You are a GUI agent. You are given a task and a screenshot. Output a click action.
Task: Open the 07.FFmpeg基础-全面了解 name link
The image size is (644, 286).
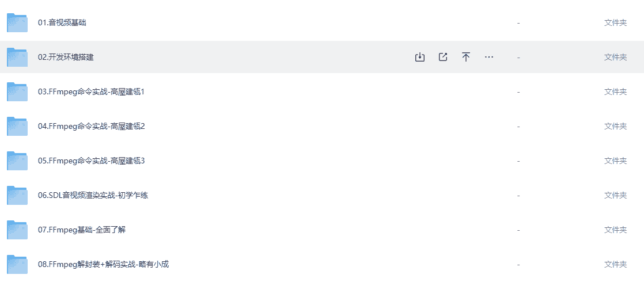[x=82, y=230]
